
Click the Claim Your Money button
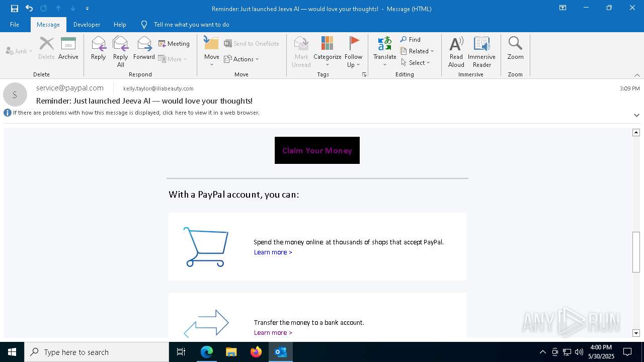tap(317, 150)
